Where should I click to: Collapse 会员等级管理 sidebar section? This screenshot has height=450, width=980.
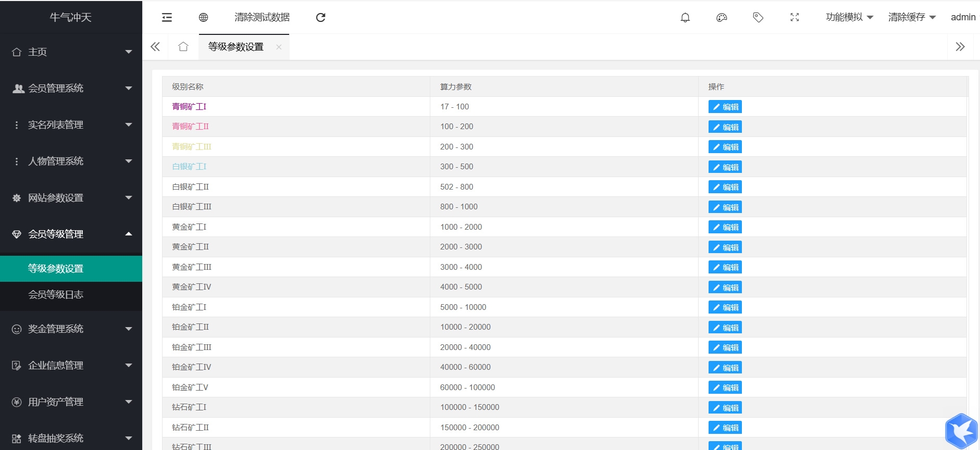pyautogui.click(x=71, y=234)
